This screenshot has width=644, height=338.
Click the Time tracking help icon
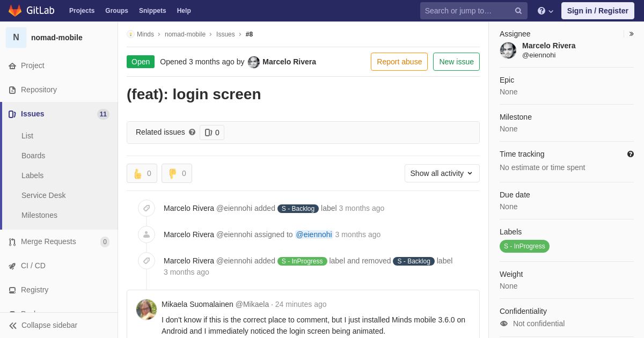tap(631, 154)
